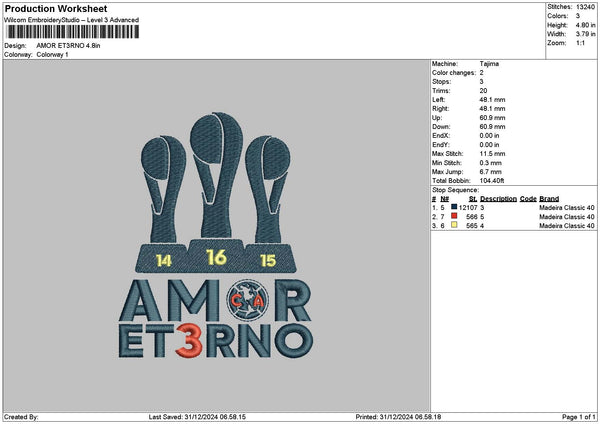Click the Club America crest in AMOR
Screen dimensions: 600x424
point(247,300)
